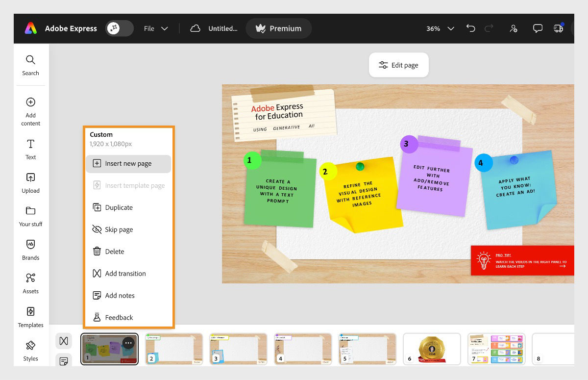Choose Delete from the page menu
This screenshot has width=588, height=380.
[x=128, y=252]
